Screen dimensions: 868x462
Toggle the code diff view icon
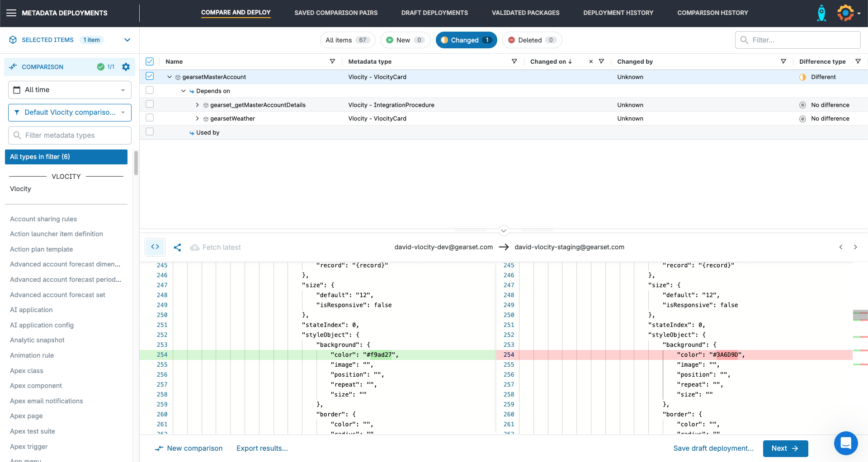pos(155,247)
